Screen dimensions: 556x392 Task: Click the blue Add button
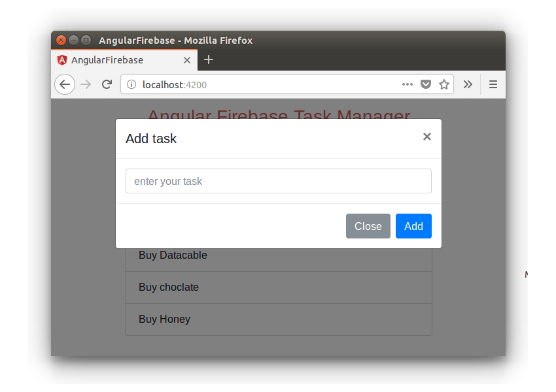point(413,226)
